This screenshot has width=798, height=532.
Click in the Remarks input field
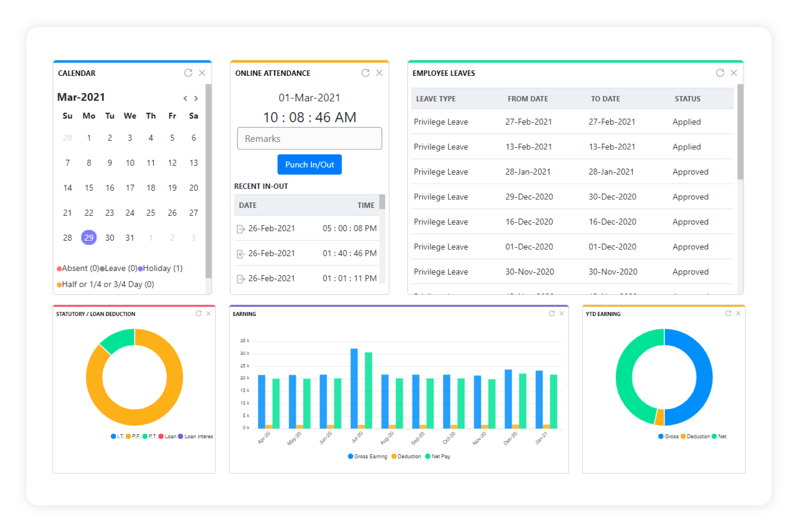pyautogui.click(x=309, y=138)
